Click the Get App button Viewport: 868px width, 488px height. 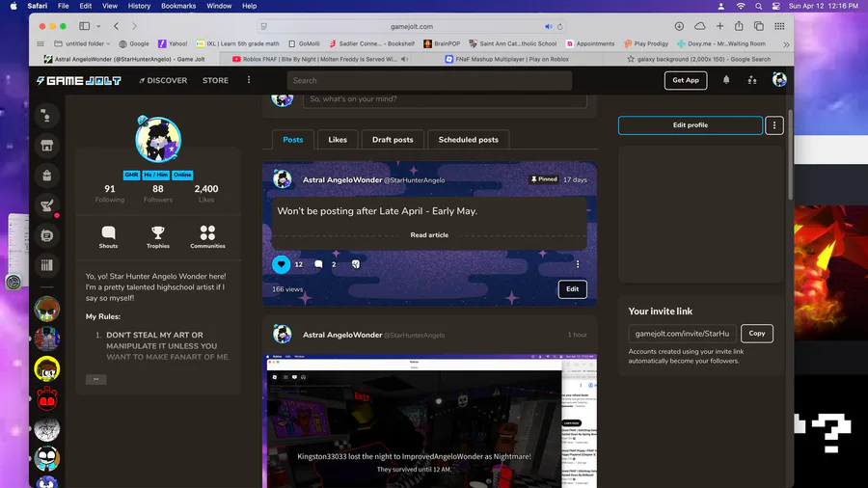coord(686,80)
